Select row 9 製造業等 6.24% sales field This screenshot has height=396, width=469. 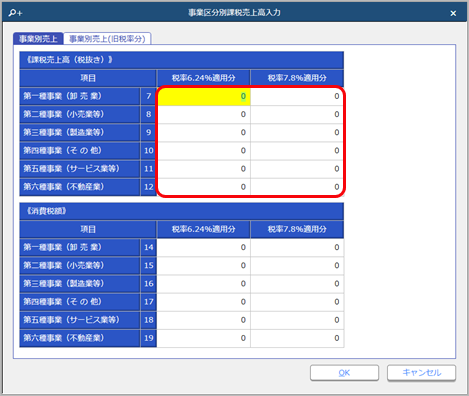tap(203, 133)
